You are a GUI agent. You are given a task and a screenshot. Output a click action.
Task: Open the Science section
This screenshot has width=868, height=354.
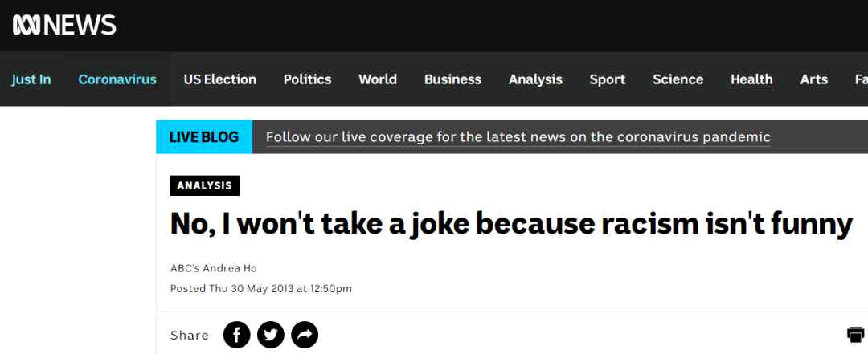[x=678, y=79]
